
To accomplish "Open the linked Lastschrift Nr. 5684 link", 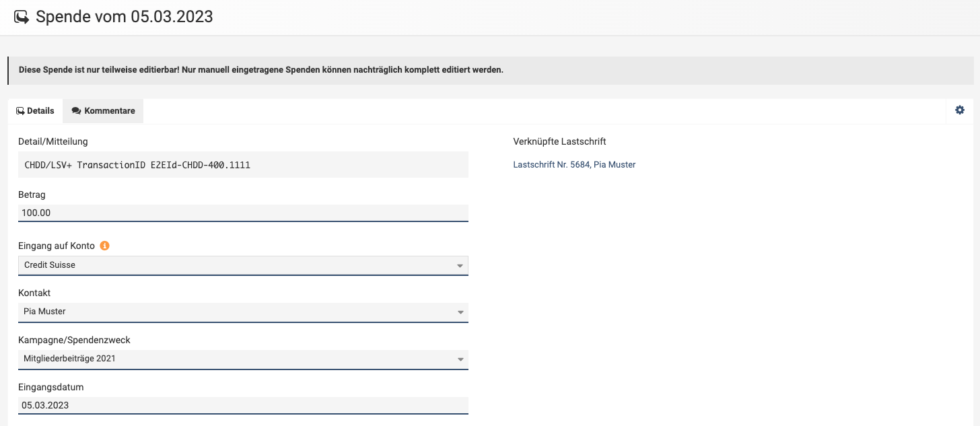I will coord(574,164).
